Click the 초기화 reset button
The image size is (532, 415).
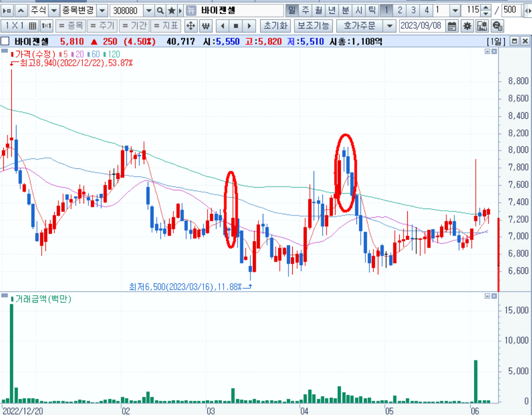click(x=276, y=26)
